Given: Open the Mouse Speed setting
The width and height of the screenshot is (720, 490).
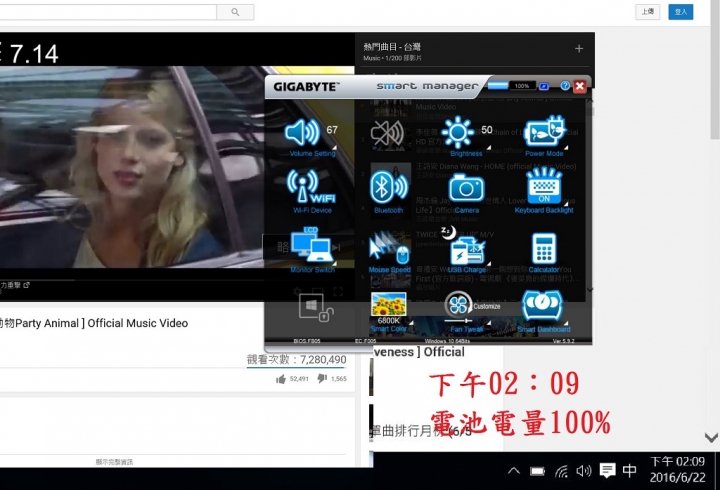Looking at the screenshot, I should pos(388,247).
